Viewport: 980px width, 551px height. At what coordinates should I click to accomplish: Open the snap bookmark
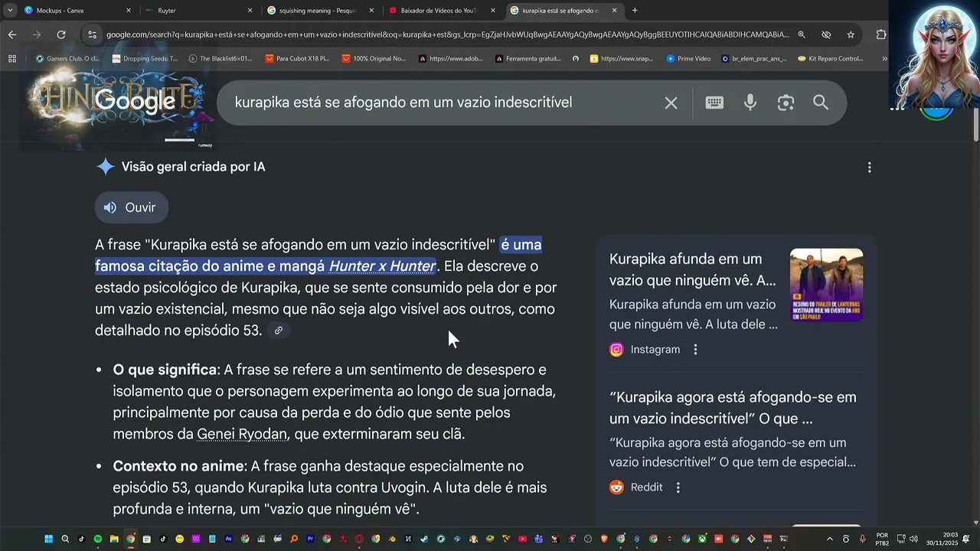point(622,58)
